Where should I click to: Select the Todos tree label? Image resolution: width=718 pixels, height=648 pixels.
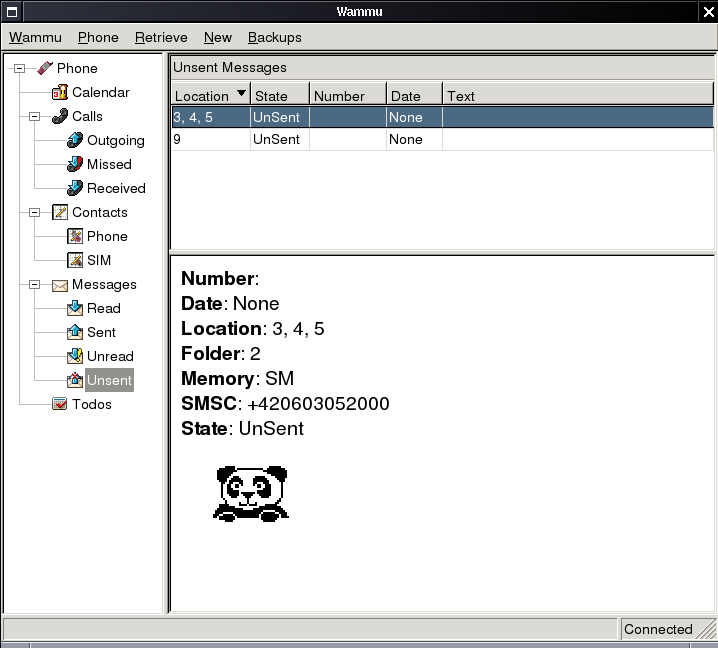(x=92, y=404)
